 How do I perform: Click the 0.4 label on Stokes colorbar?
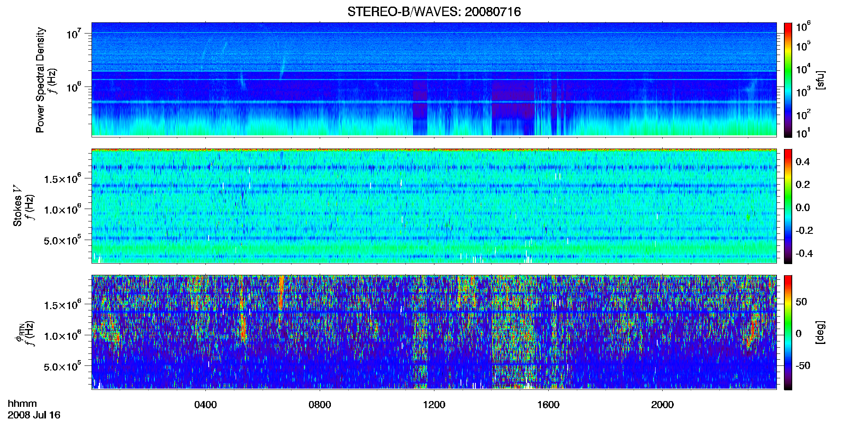pos(803,162)
